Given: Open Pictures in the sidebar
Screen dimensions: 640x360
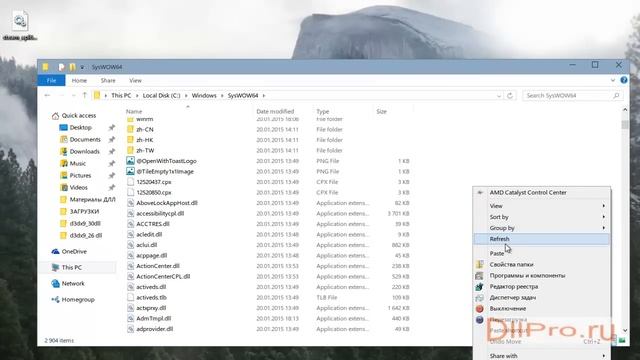Looking at the screenshot, I should coord(80,176).
